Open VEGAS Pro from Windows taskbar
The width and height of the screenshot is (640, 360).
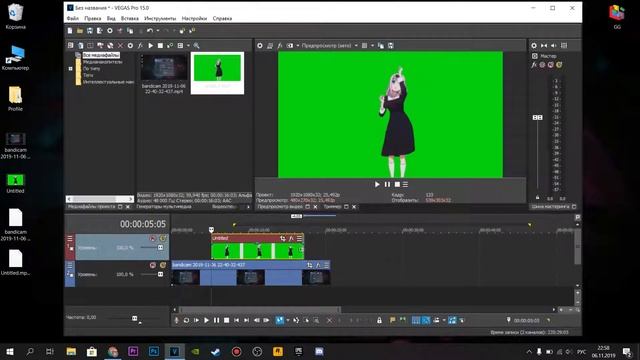174,351
